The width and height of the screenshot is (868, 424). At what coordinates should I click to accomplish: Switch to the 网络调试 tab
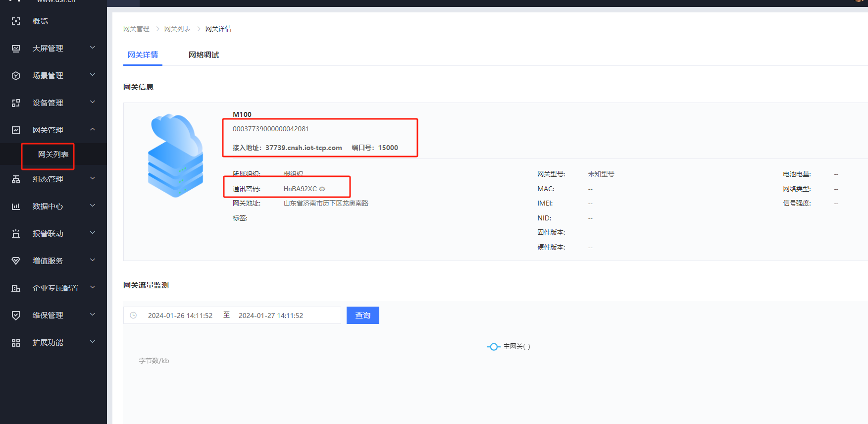(204, 55)
